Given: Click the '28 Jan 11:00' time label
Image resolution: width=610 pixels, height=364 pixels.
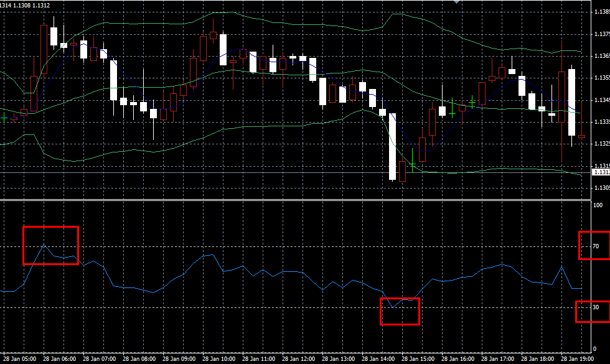Looking at the screenshot, I should coord(259,358).
